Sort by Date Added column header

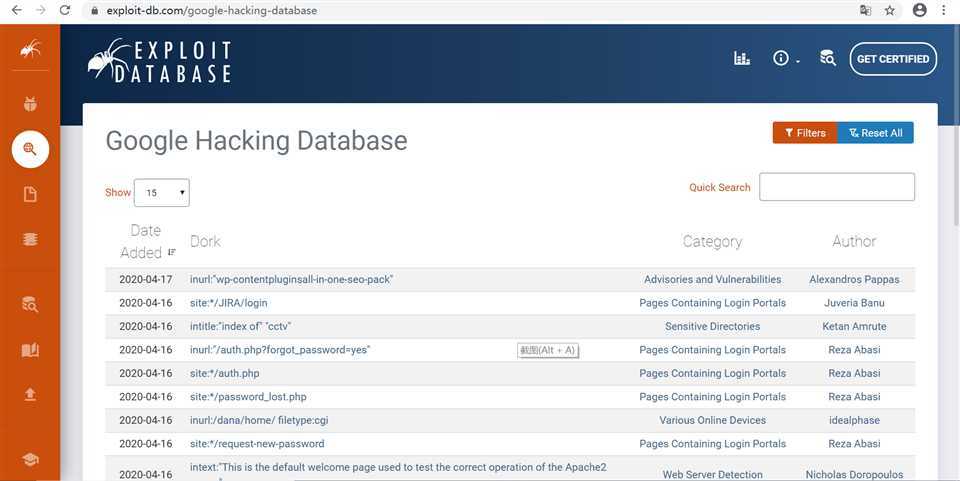(x=147, y=242)
